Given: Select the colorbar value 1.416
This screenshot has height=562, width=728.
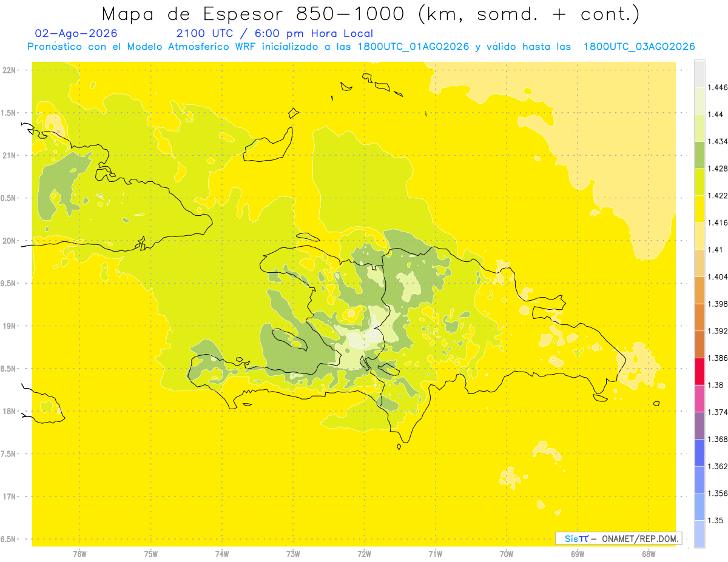Looking at the screenshot, I should click(718, 222).
